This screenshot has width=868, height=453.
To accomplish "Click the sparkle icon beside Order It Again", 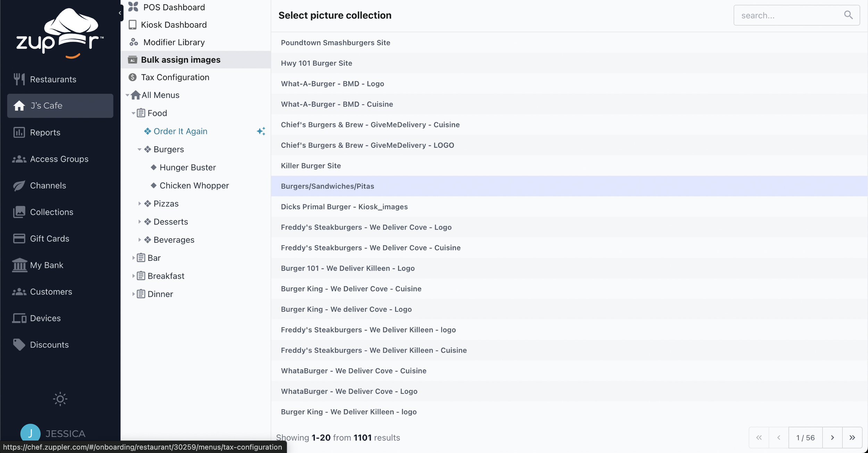I will tap(261, 131).
